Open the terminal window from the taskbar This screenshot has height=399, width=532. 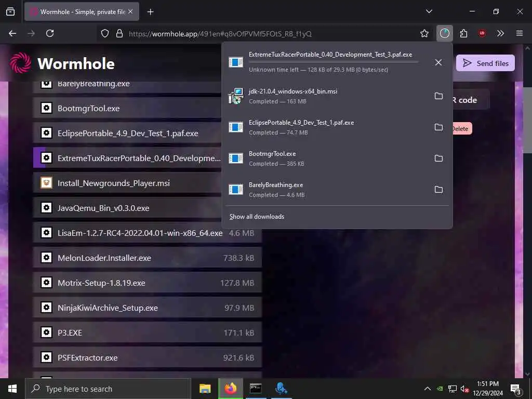256,389
